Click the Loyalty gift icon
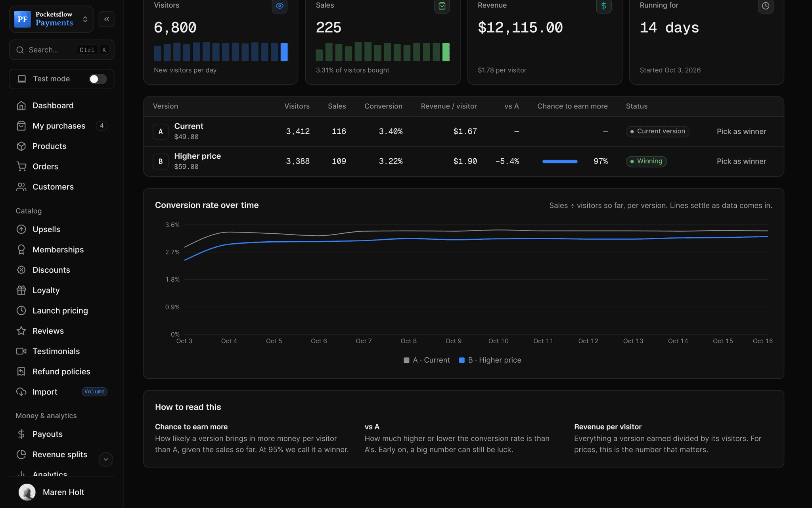Screen dimensions: 812x508 point(21,290)
